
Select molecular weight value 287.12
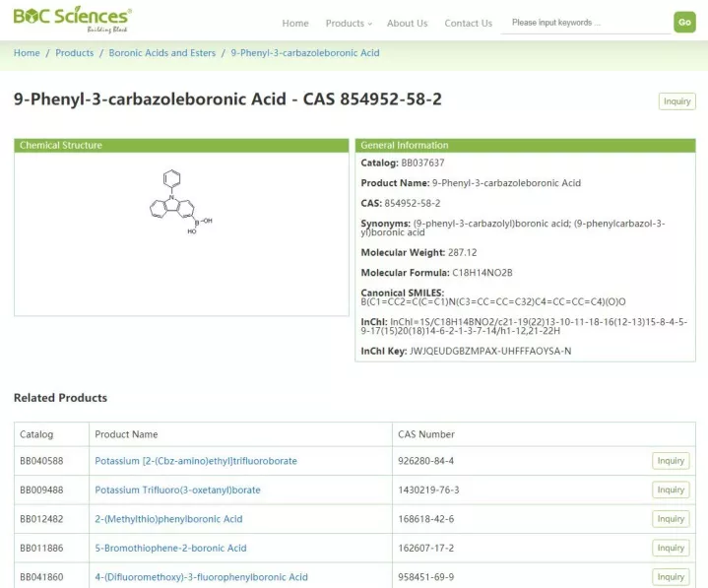[463, 252]
